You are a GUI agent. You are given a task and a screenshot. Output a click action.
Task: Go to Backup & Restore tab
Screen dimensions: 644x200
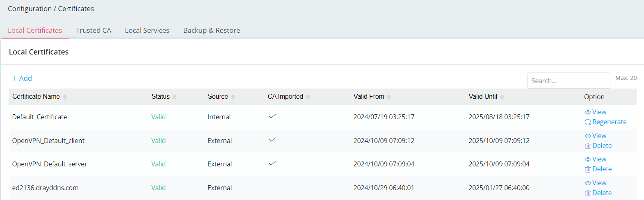212,30
